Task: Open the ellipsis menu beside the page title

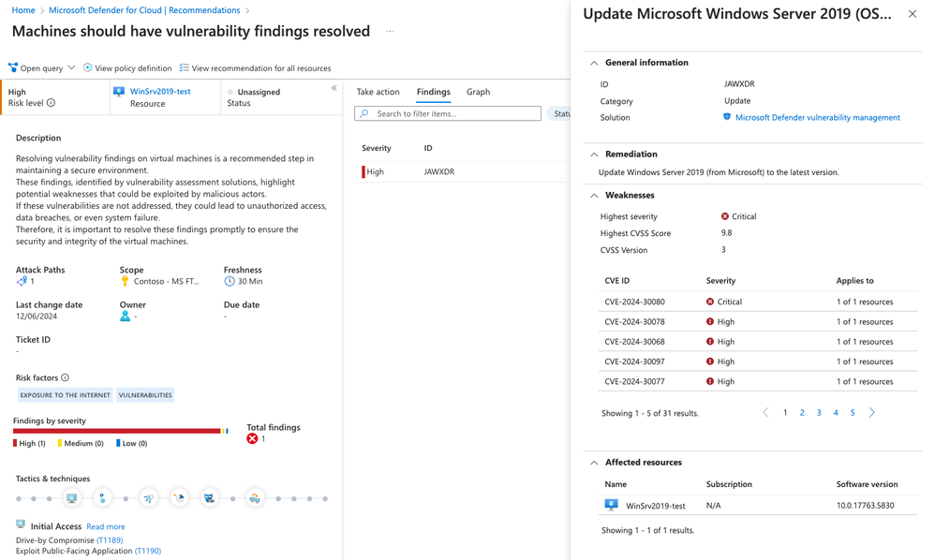Action: click(390, 31)
